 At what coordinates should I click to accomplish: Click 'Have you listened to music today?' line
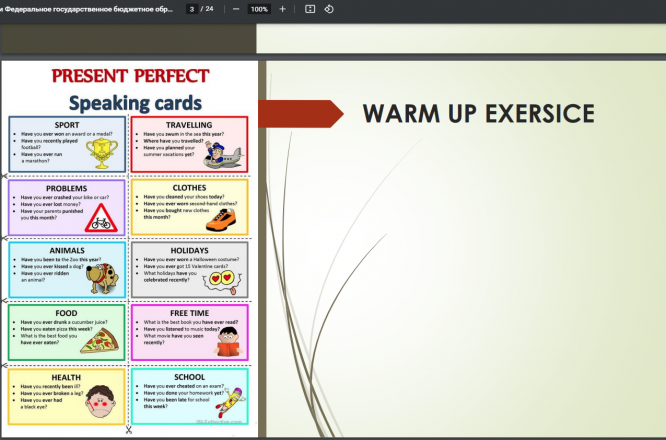tap(182, 329)
